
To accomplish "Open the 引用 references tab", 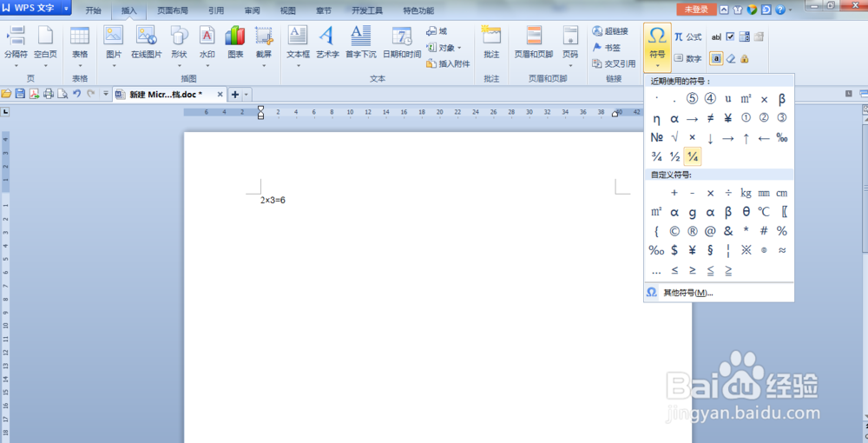I will pos(216,10).
